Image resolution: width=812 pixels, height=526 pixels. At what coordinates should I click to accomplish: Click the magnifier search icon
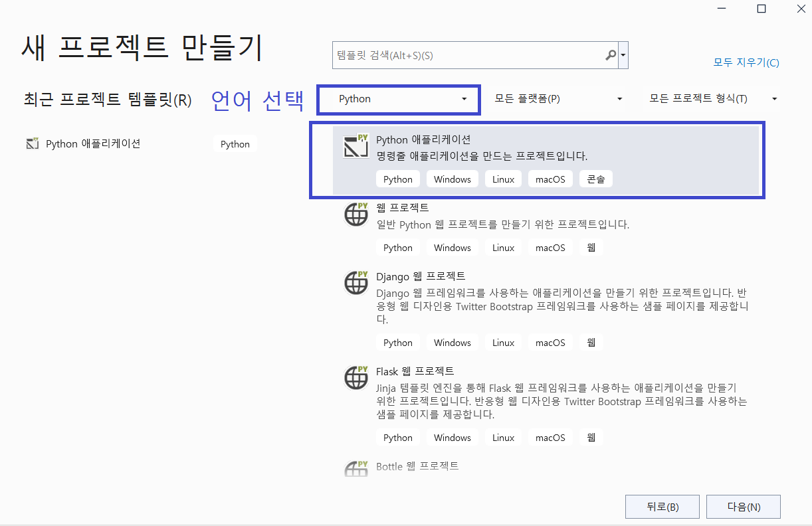pyautogui.click(x=611, y=56)
